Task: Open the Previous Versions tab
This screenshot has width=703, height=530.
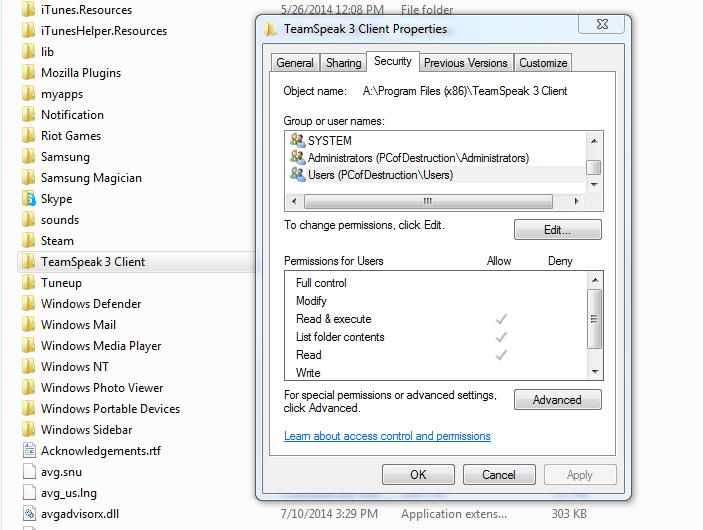Action: (466, 63)
